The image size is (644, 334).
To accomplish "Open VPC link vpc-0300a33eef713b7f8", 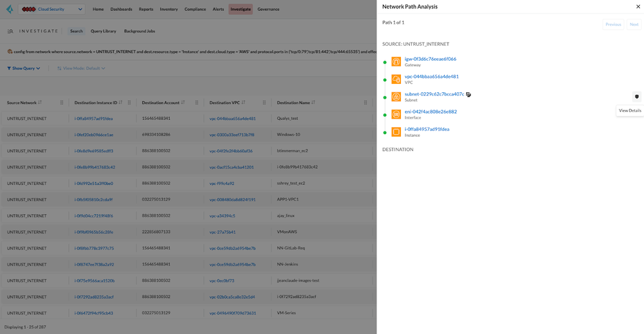I will [231, 135].
